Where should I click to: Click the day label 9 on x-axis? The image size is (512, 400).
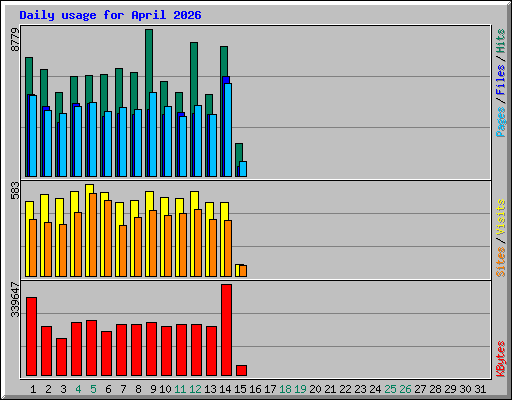[153, 389]
